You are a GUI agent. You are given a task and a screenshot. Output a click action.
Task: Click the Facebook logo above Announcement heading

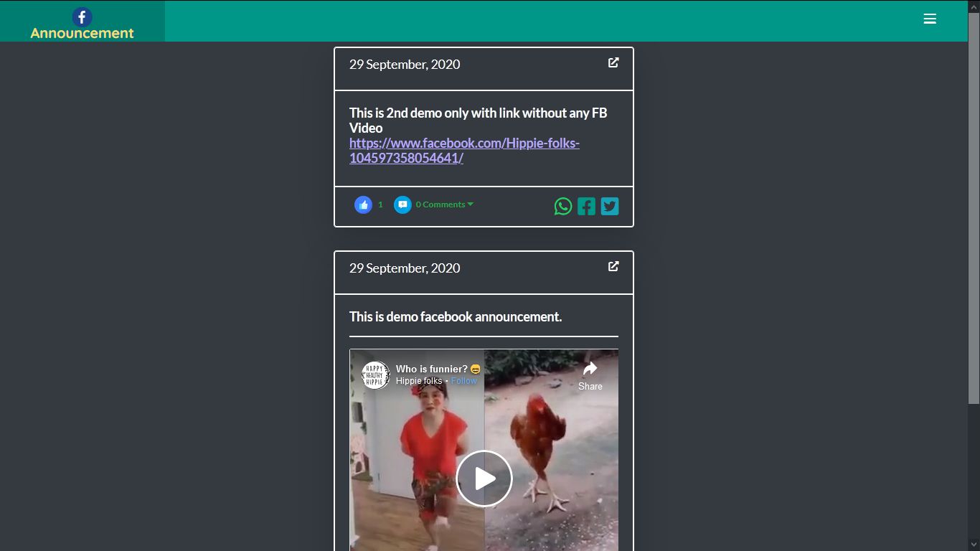[x=82, y=17]
